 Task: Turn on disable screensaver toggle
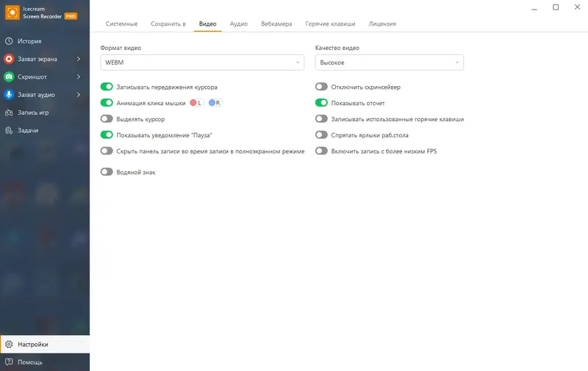[x=321, y=87]
